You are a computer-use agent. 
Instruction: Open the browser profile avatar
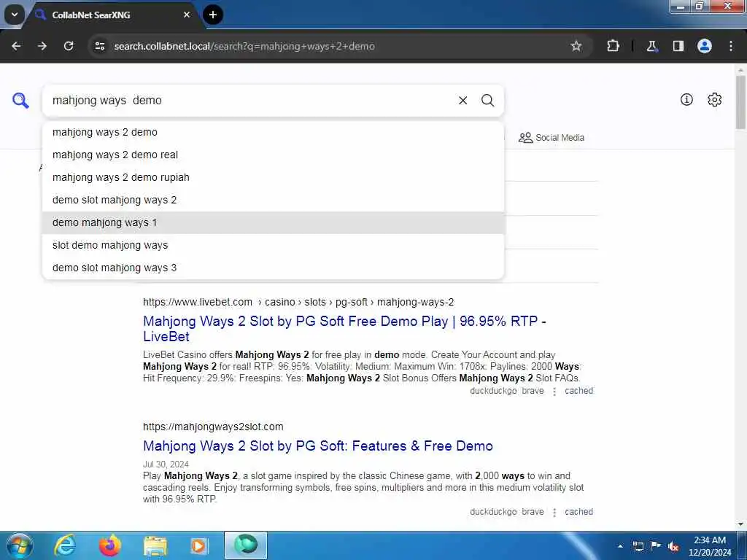tap(705, 46)
